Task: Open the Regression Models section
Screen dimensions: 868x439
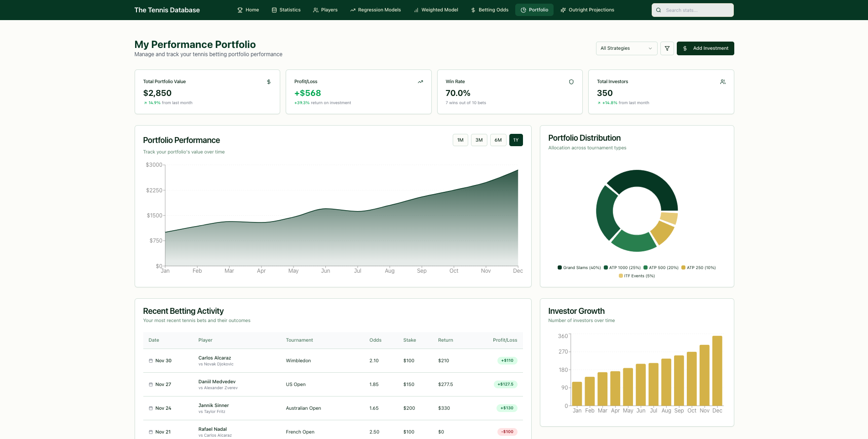Action: [x=375, y=10]
